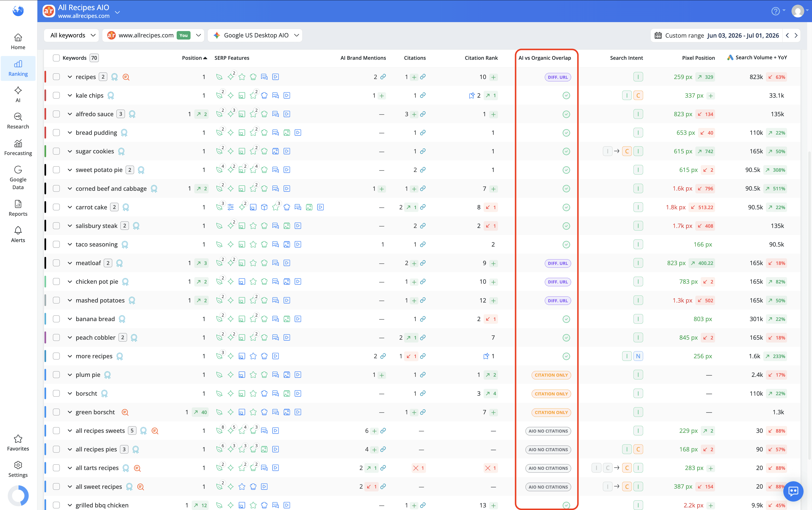Viewport: 812px width, 510px height.
Task: Click the DIFF. URL badge for meatloaf
Action: pos(558,263)
